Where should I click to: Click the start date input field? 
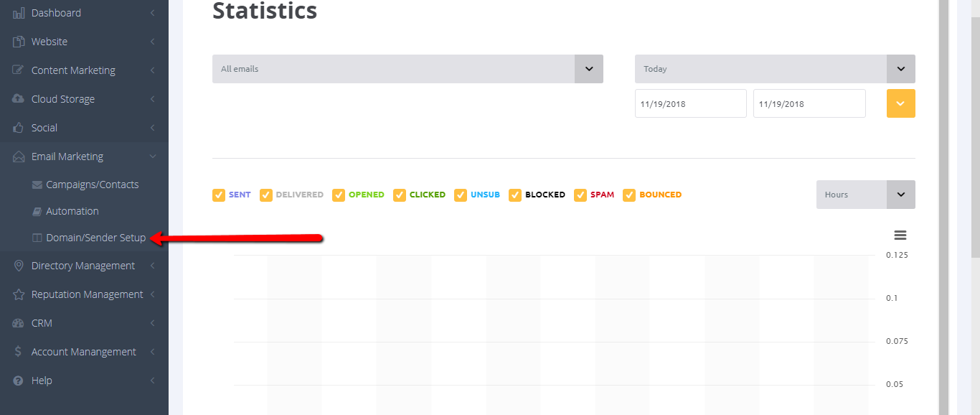pos(690,103)
